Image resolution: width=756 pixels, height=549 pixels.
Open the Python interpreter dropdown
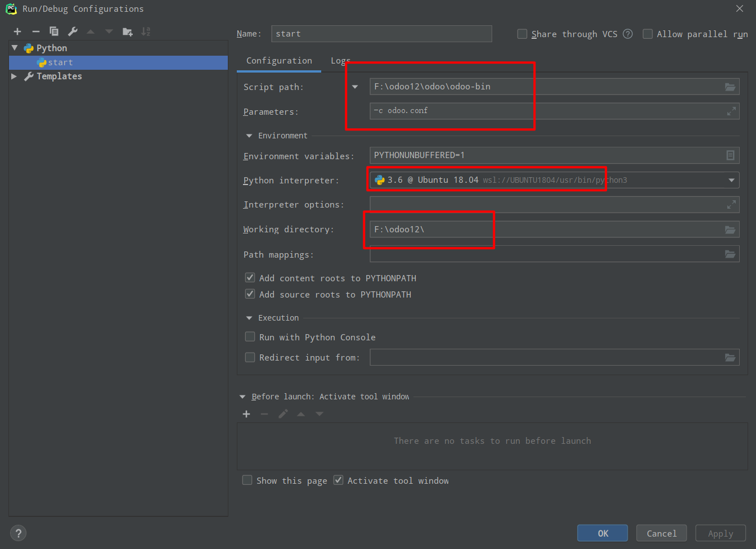coord(731,180)
